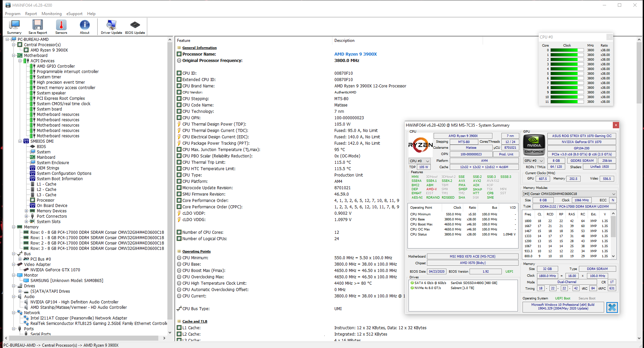This screenshot has width=644, height=348.
Task: Click the MSI MEG X570 ACE motherboard field
Action: [473, 257]
